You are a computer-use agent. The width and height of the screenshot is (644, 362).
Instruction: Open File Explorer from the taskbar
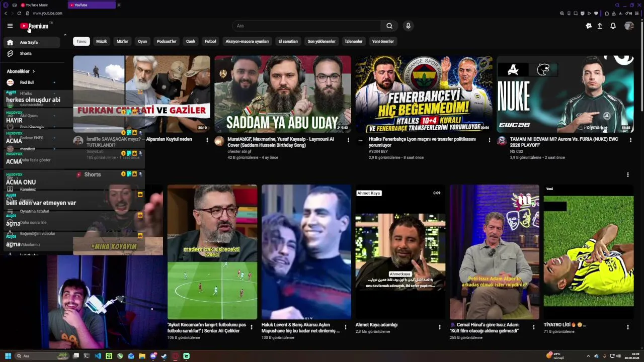click(x=142, y=356)
